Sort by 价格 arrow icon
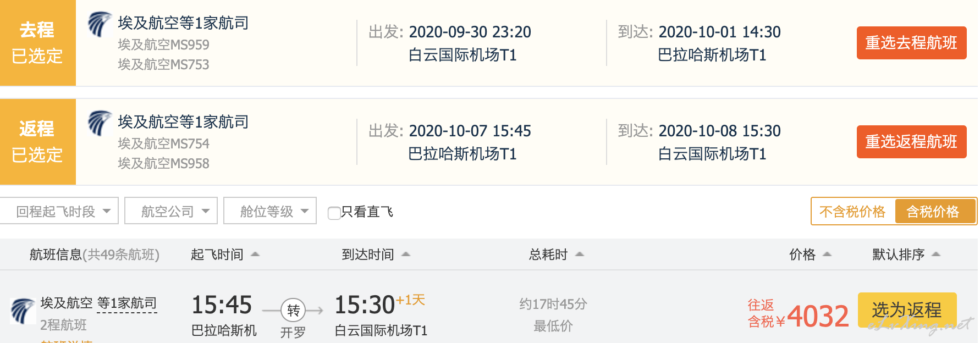 (x=827, y=255)
